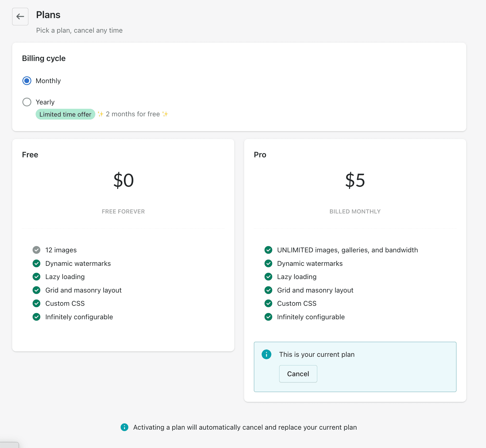Select the Yearly billing cycle
The image size is (486, 448).
click(x=27, y=102)
